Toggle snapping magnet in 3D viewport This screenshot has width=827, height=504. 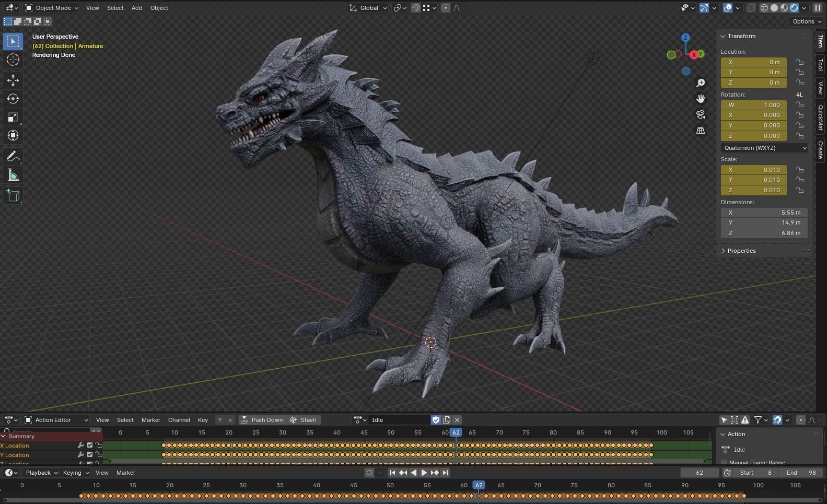[x=415, y=8]
